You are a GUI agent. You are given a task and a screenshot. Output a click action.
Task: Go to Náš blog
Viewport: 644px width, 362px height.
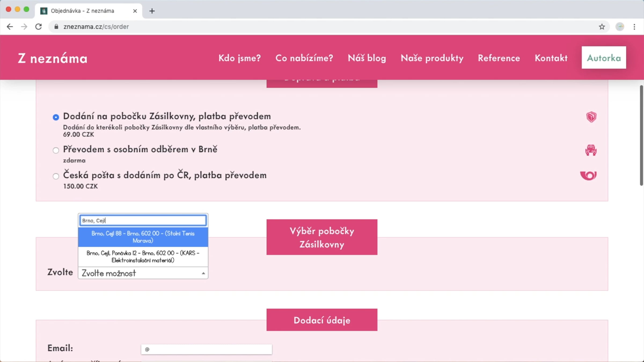tap(367, 58)
